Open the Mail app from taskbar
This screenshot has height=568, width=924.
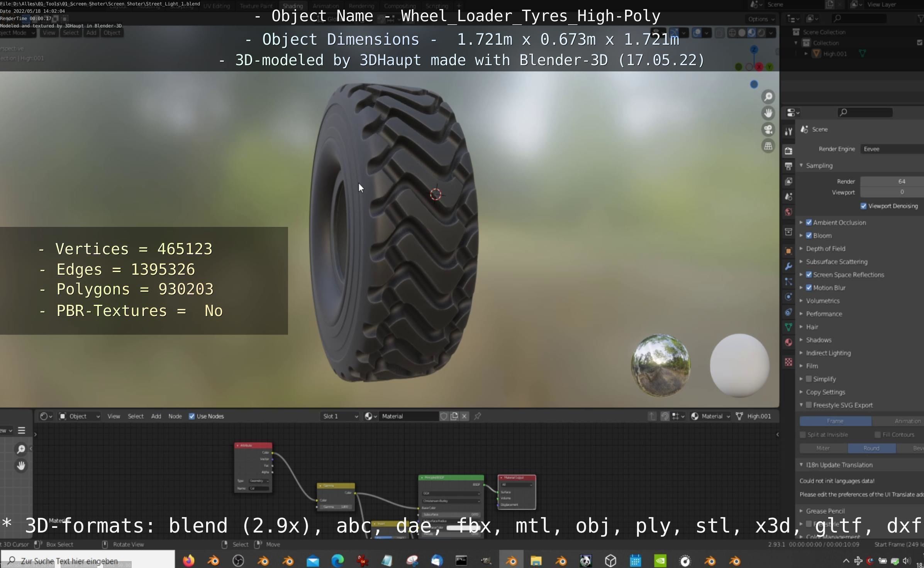pos(312,561)
